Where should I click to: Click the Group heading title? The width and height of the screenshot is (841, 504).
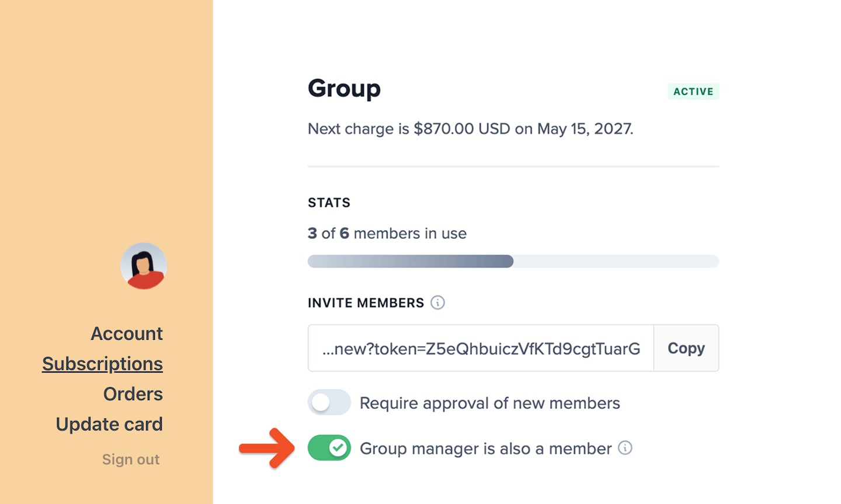point(344,89)
